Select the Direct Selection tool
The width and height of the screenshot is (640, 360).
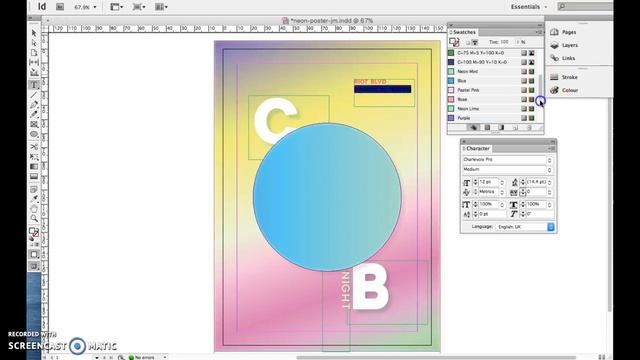point(34,43)
